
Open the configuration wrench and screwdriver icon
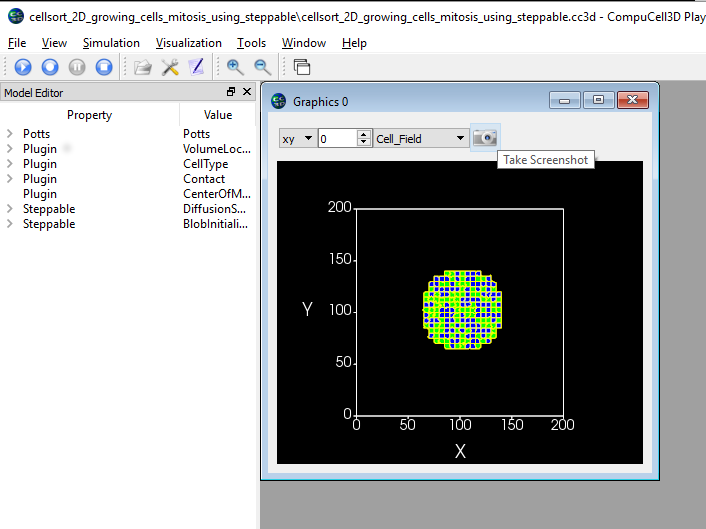click(x=170, y=67)
